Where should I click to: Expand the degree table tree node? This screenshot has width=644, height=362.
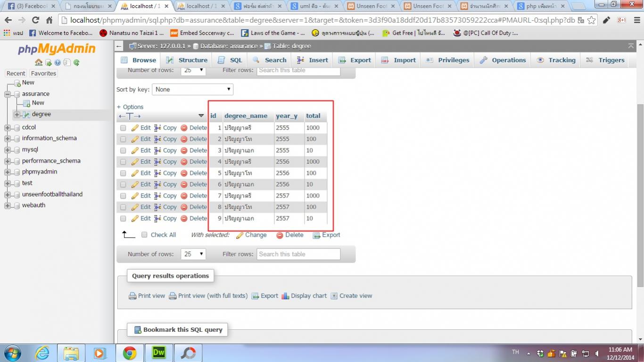coord(17,115)
